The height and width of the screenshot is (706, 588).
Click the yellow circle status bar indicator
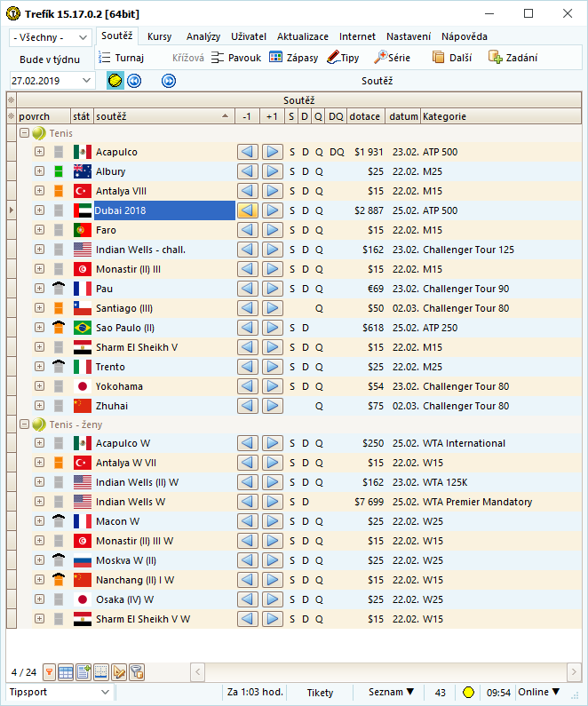click(469, 693)
